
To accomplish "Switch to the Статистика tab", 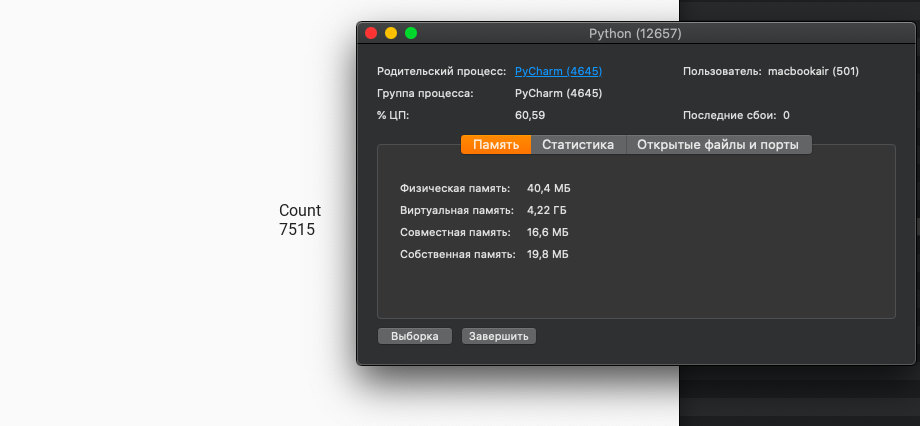I will (x=578, y=144).
